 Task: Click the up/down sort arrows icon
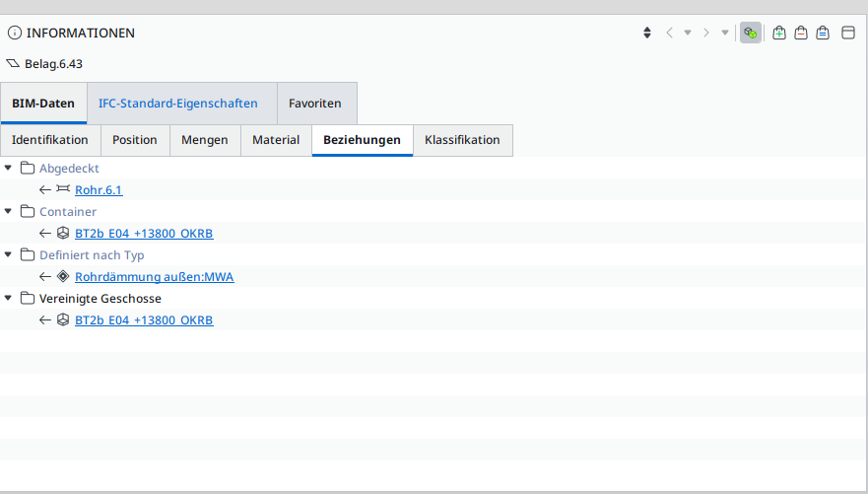tap(647, 33)
